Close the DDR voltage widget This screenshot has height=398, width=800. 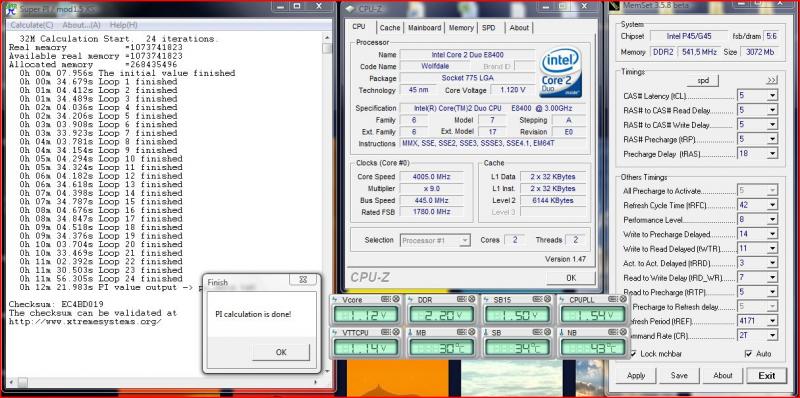[x=472, y=299]
